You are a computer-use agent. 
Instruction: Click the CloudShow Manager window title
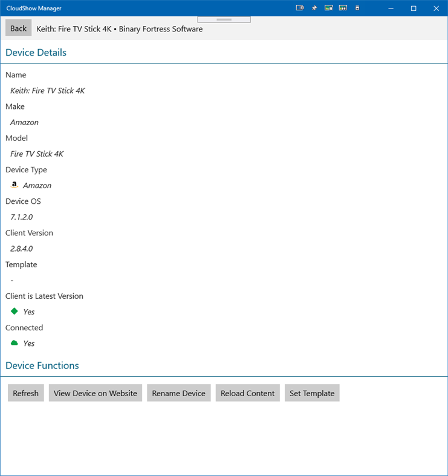pyautogui.click(x=34, y=8)
